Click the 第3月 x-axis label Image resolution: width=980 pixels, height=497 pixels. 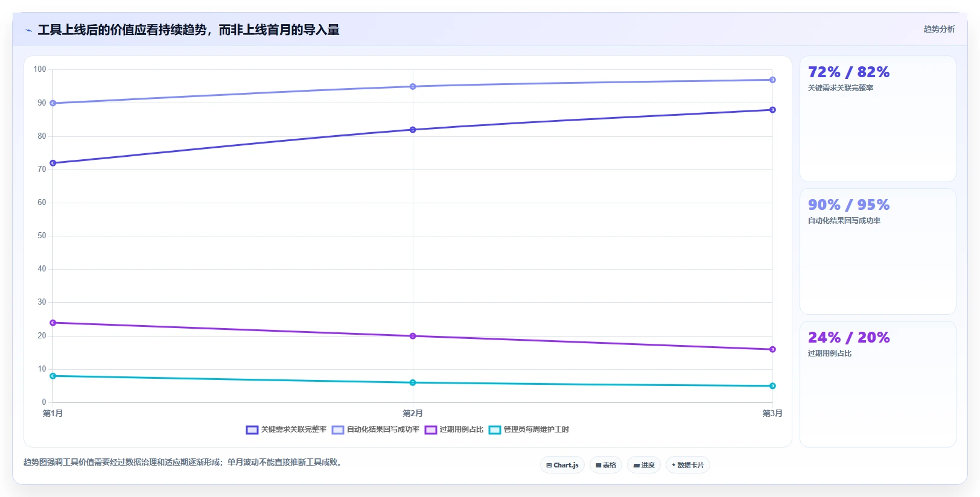coord(772,413)
